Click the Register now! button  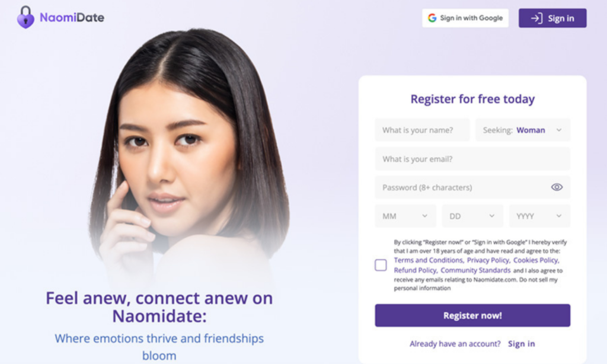(x=472, y=315)
